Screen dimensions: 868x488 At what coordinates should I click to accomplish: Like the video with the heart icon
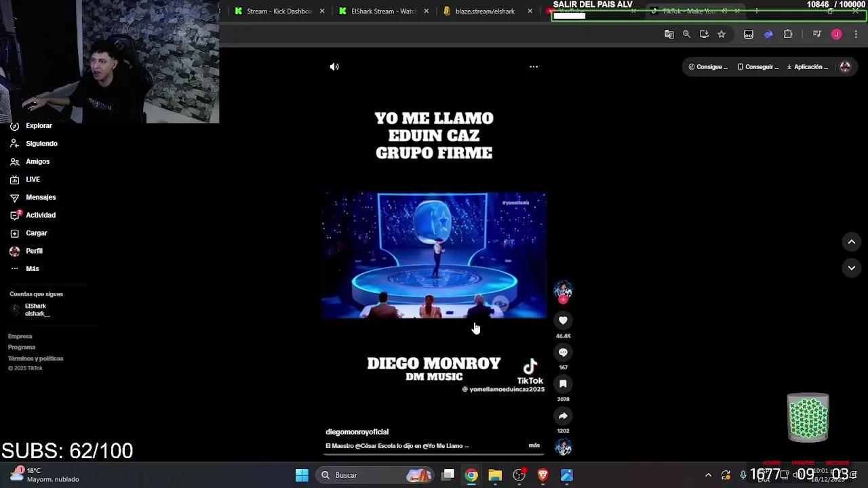[563, 321]
